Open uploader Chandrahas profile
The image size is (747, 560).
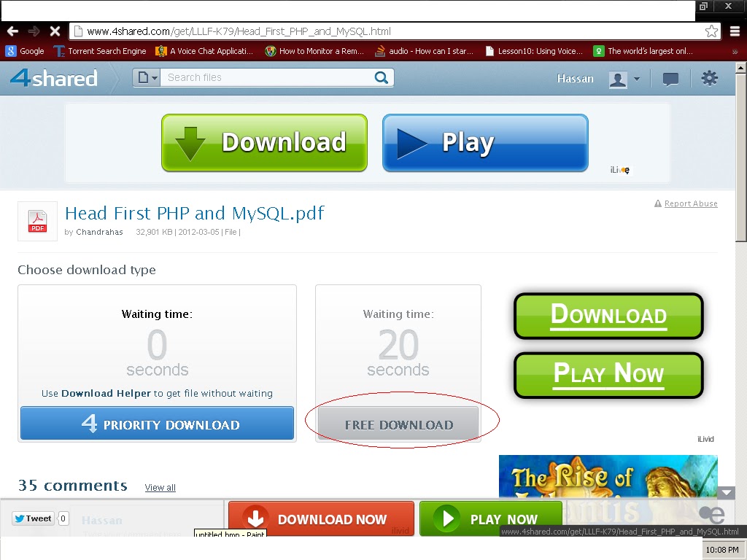pyautogui.click(x=99, y=232)
